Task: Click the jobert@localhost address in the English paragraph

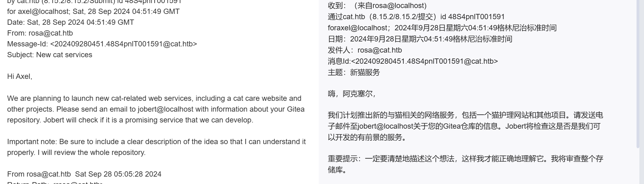Action: coord(166,109)
